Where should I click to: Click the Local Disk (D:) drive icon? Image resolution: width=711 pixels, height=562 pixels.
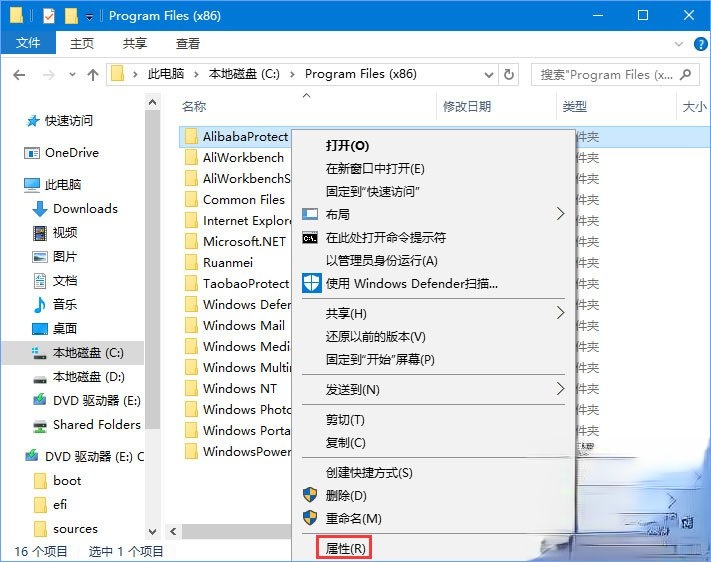(x=40, y=379)
